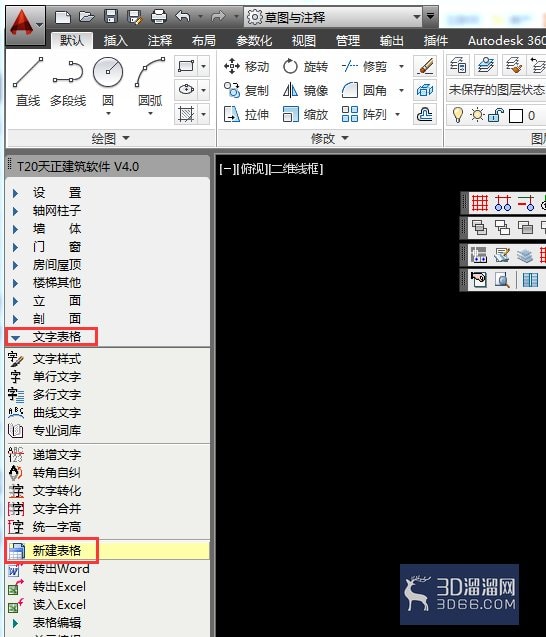546x637 pixels.
Task: Click the 圆角 fillet tool
Action: [364, 90]
